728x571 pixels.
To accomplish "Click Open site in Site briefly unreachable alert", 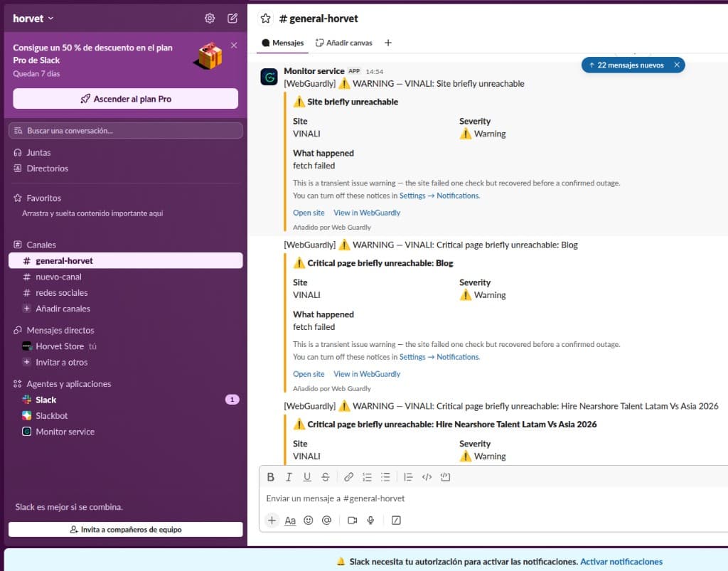I will point(309,213).
